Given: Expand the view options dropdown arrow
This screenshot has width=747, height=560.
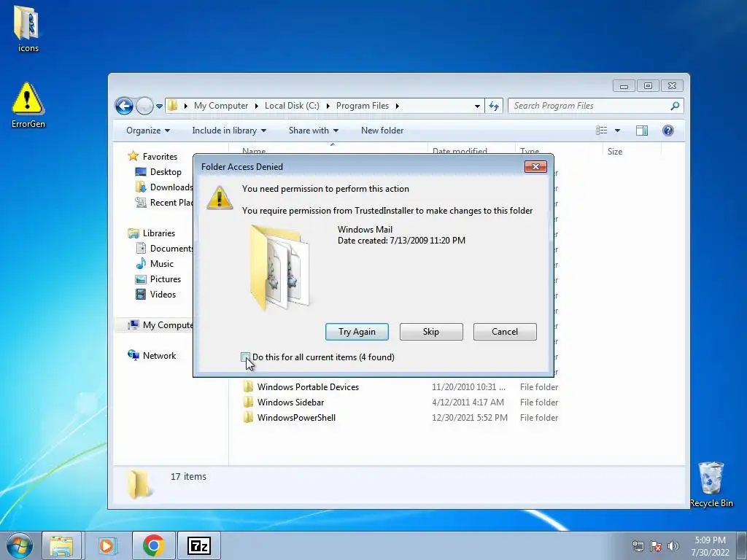Looking at the screenshot, I should (617, 131).
